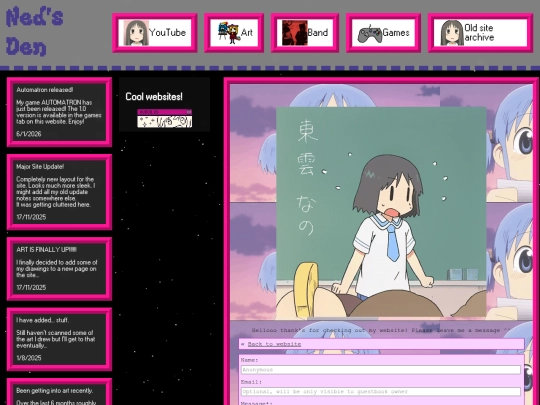This screenshot has height=405, width=540.
Task: Click the 1/8/2025 post date
Action: pos(29,358)
